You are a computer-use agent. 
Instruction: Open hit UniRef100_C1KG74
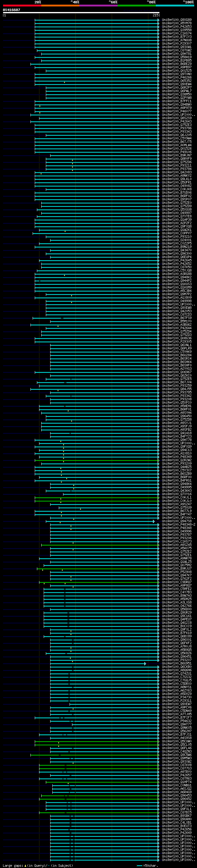click(x=177, y=33)
